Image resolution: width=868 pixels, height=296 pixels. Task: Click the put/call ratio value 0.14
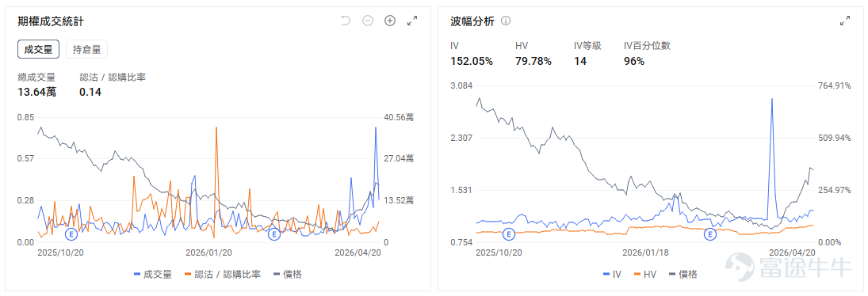90,92
